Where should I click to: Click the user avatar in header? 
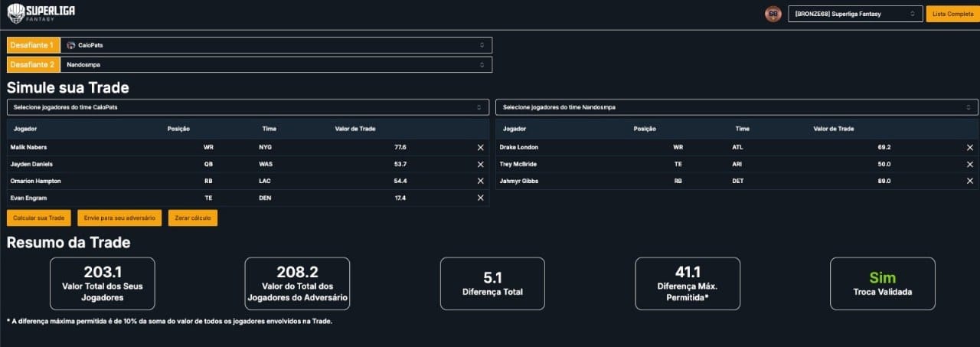click(773, 14)
